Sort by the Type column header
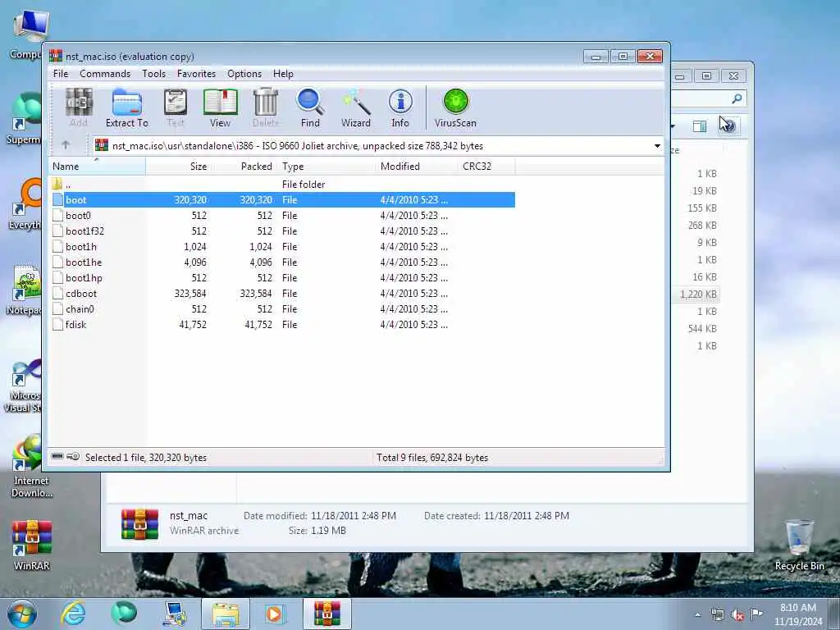 (x=326, y=166)
